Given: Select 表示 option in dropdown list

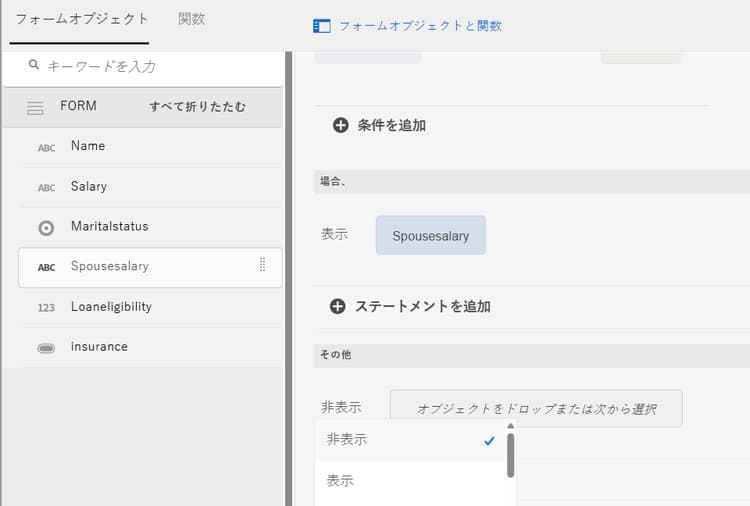Looking at the screenshot, I should click(410, 481).
